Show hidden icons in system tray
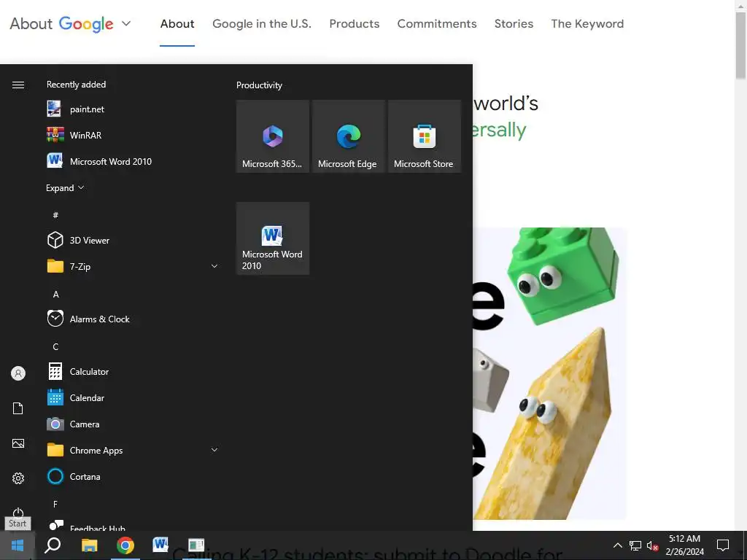The height and width of the screenshot is (560, 747). (x=617, y=545)
